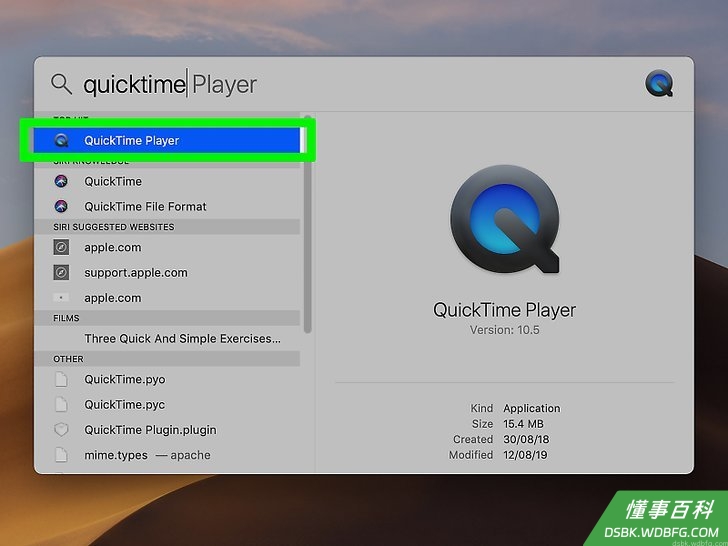Click Siri icon beside QuickTime File Format
The image size is (728, 546).
click(61, 206)
